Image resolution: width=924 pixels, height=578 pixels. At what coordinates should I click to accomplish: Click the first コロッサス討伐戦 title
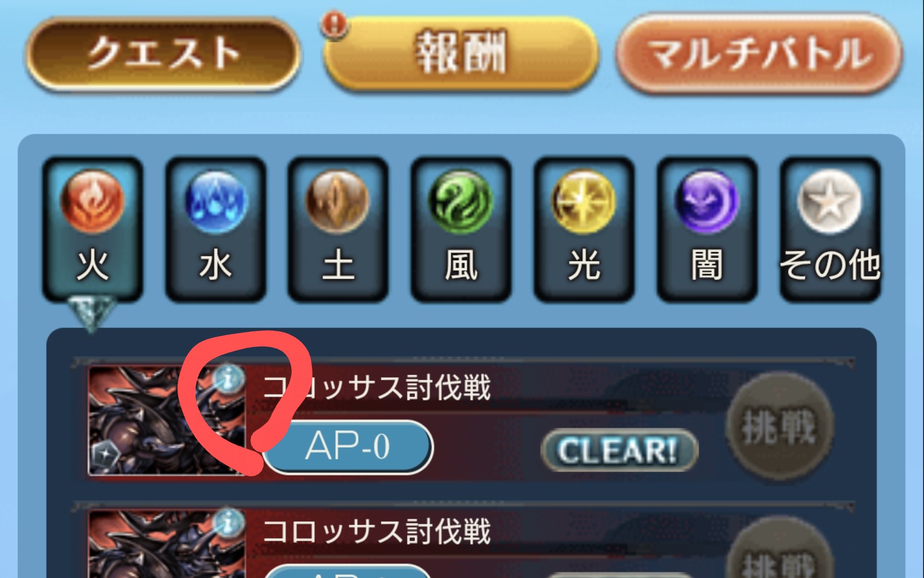(377, 388)
